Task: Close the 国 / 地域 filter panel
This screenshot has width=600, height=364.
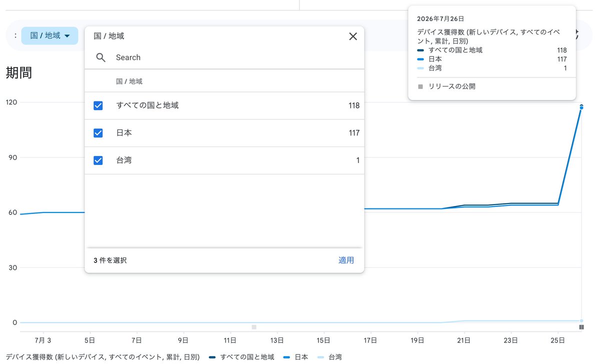Action: point(353,36)
